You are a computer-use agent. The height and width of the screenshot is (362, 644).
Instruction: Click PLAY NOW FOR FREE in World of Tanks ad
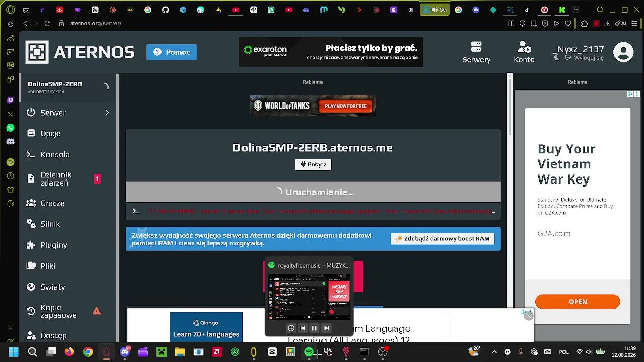coord(346,106)
